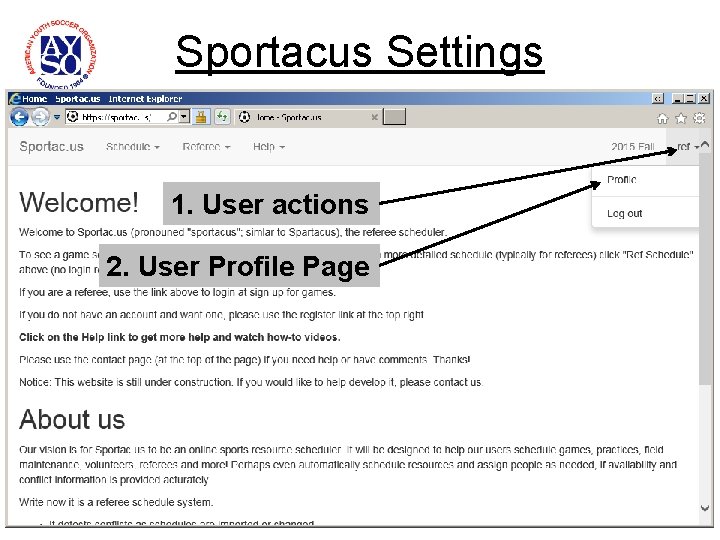Image resolution: width=720 pixels, height=540 pixels.
Task: Open Favorites star icon
Action: tap(681, 119)
